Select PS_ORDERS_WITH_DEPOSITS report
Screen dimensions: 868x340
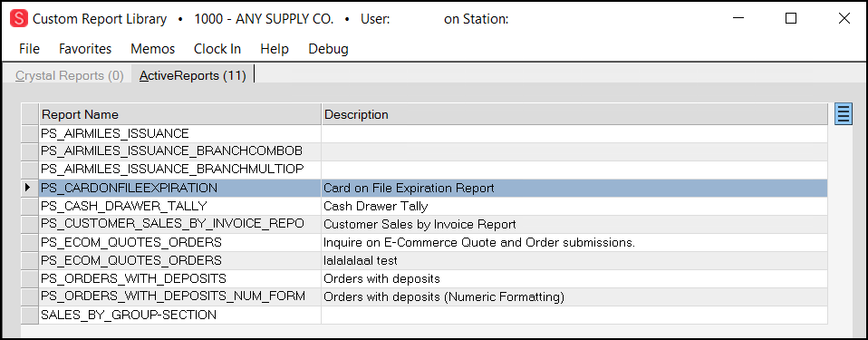tap(425, 278)
